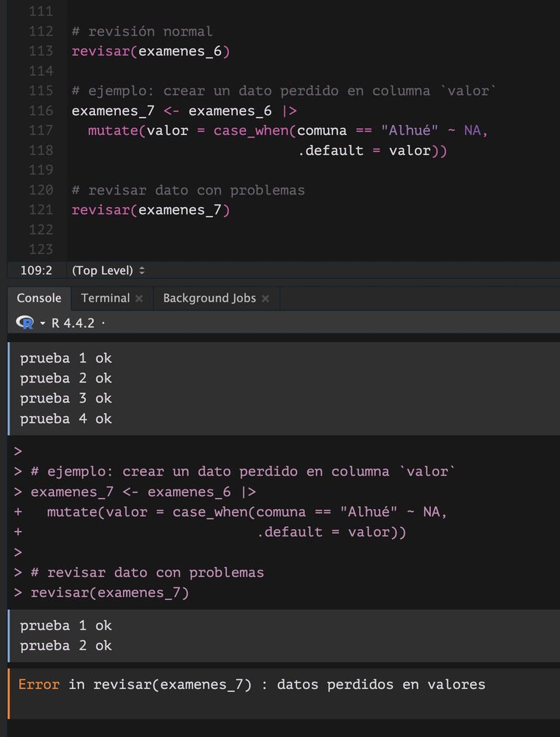560x737 pixels.
Task: Click '.default = valor))' in the editor
Action: point(373,150)
